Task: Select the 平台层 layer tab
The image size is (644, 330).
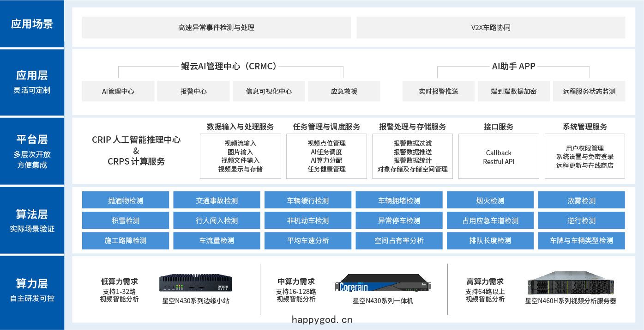Action: tap(32, 151)
